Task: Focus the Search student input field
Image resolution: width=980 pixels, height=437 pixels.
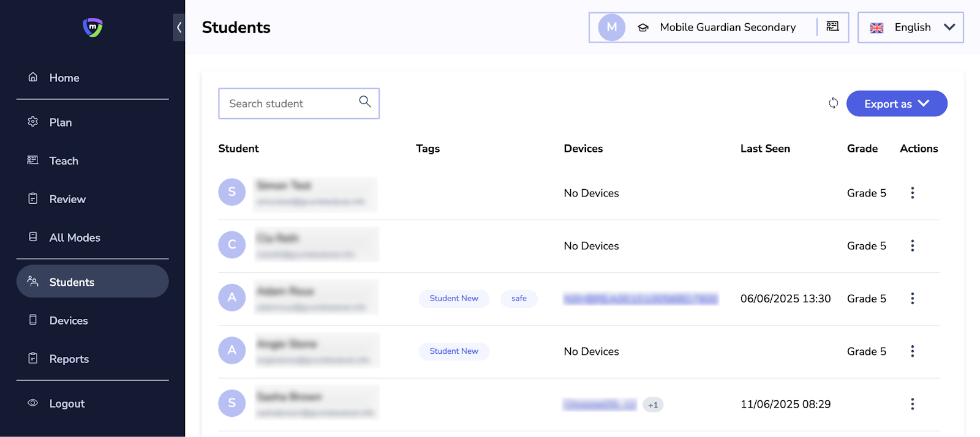Action: (x=288, y=103)
